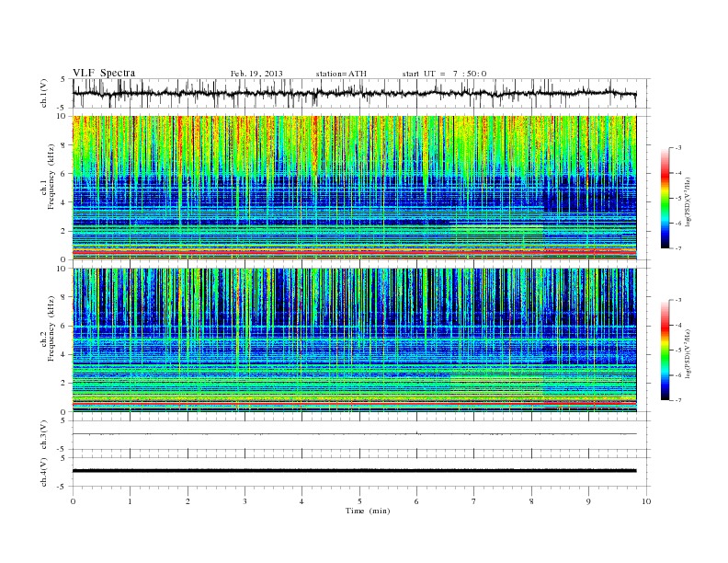Click the ch.1 voltage waveform trace
This screenshot has height=563, width=728.
pos(354,93)
